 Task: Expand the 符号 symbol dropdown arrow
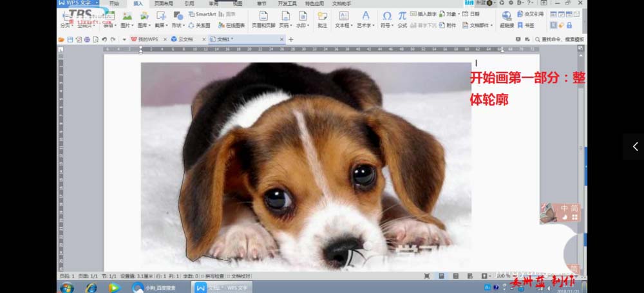tap(392, 26)
